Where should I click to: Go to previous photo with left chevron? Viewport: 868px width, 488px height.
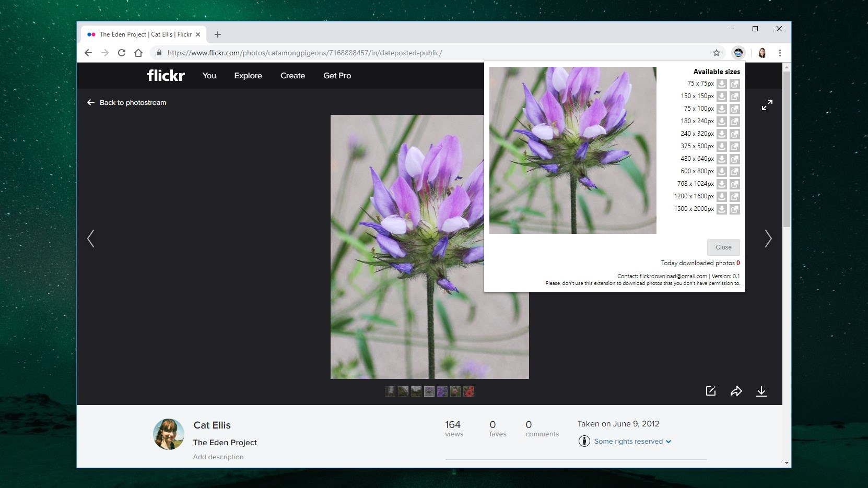point(91,239)
